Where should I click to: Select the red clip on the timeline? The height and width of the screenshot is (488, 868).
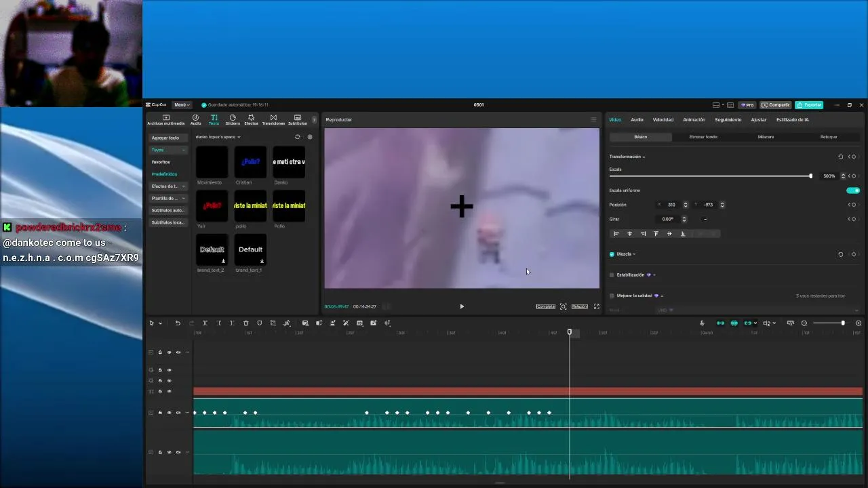pos(528,392)
